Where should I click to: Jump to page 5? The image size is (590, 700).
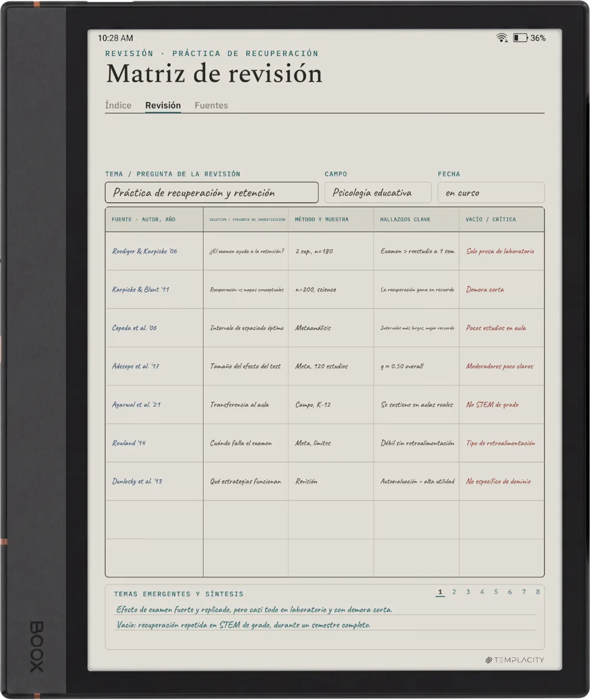click(x=496, y=592)
